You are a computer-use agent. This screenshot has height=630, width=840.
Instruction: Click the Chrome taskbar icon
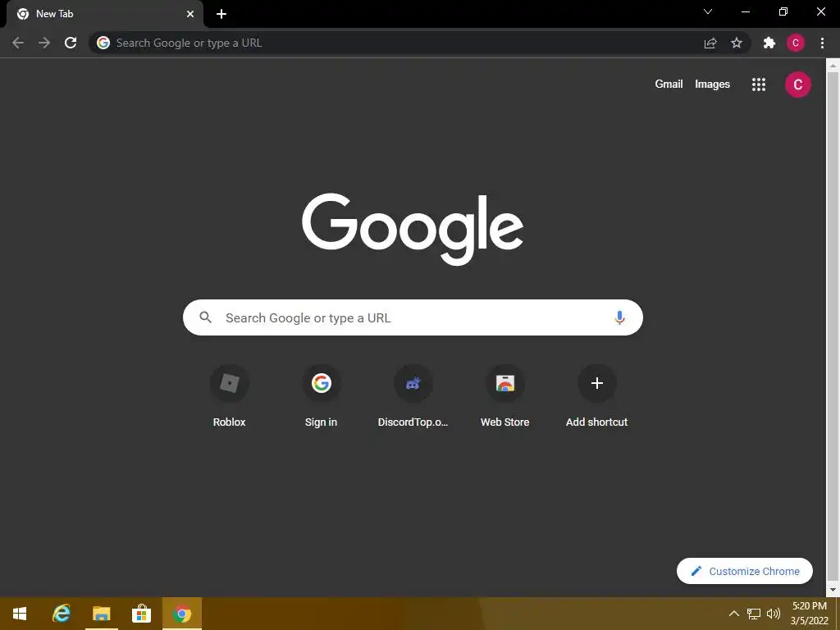coord(182,614)
